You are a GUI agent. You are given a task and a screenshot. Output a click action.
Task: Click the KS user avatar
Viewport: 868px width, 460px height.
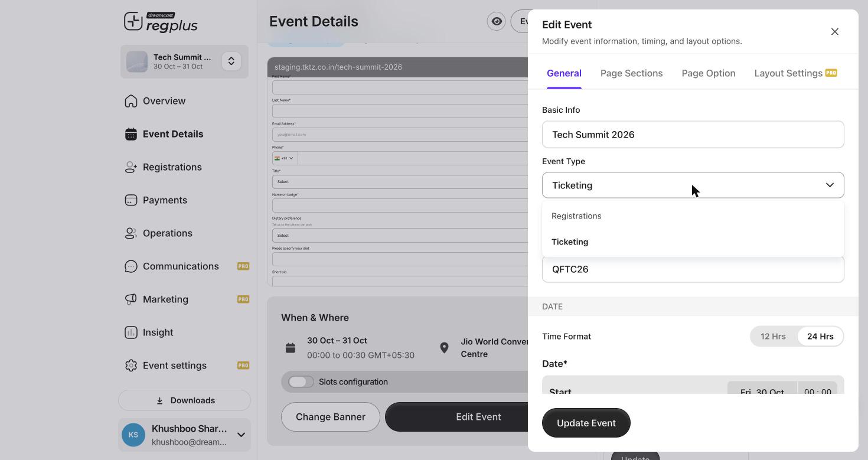[x=133, y=435]
